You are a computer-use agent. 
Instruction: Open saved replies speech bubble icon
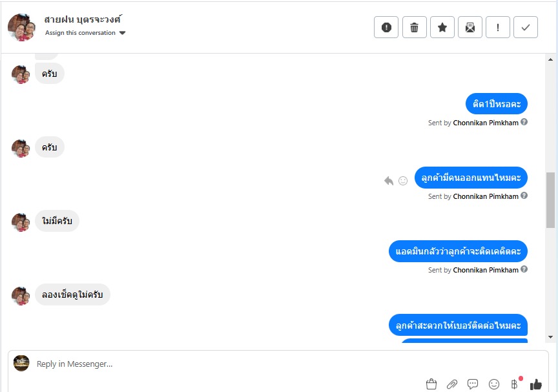coord(473,384)
